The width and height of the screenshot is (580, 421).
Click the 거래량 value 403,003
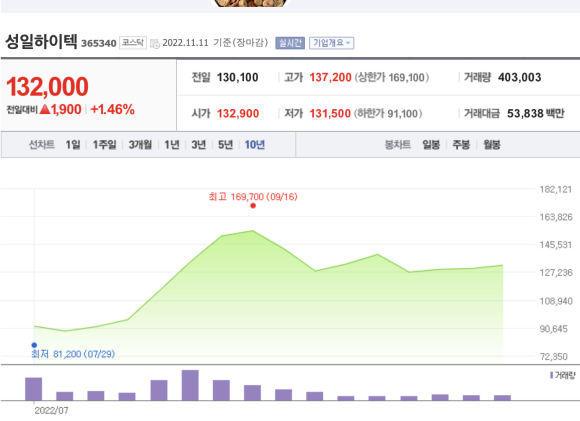click(520, 78)
